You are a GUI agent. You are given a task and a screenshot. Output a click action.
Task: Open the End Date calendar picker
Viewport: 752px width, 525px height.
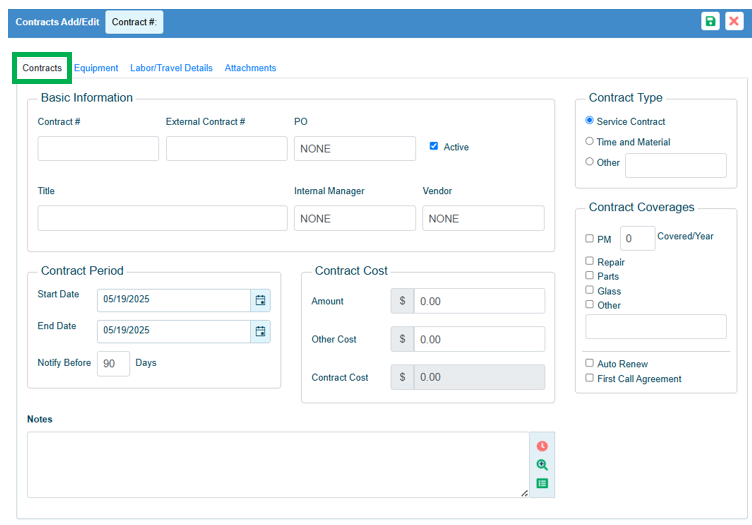pyautogui.click(x=260, y=331)
